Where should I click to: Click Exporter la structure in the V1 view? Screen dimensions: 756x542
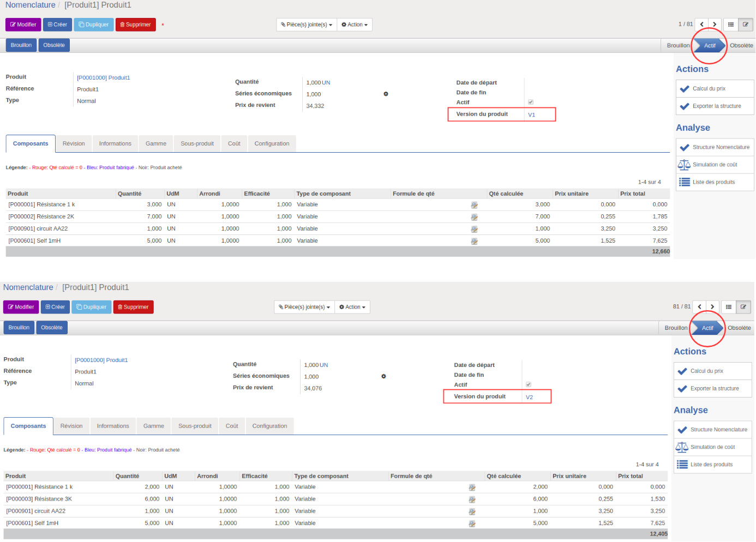tap(715, 106)
